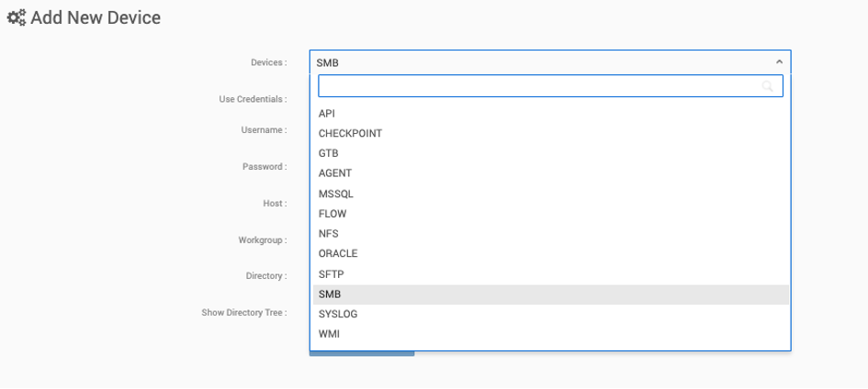Click the magnifier icon in dropdown search
The height and width of the screenshot is (389, 868).
(767, 86)
